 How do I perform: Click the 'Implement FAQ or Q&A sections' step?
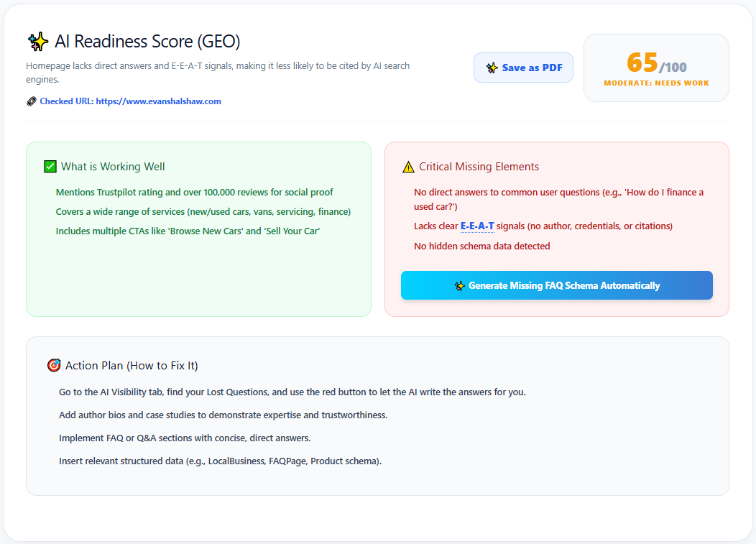[185, 438]
